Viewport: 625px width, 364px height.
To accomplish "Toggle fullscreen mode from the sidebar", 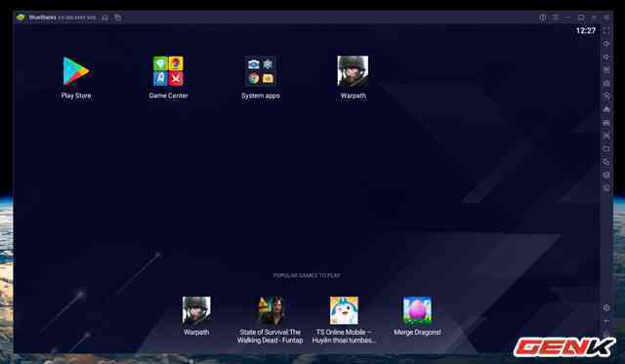I will [x=606, y=30].
